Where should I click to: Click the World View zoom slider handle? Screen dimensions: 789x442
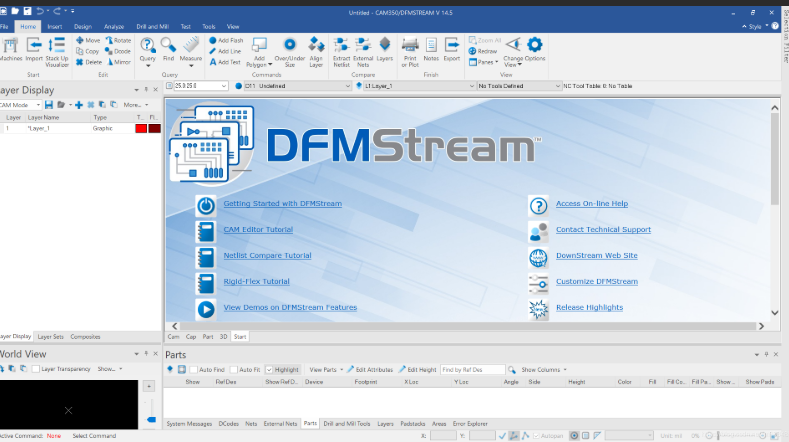click(x=151, y=419)
